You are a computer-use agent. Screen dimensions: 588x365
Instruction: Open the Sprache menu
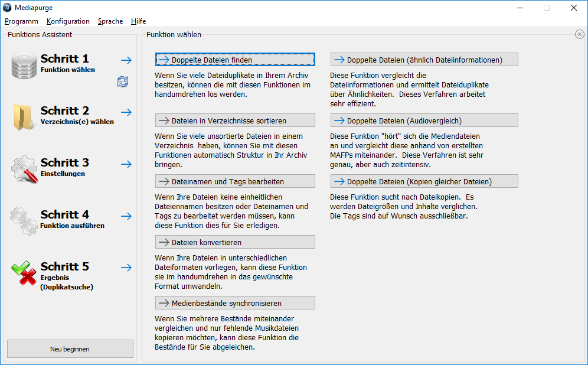[x=110, y=21]
